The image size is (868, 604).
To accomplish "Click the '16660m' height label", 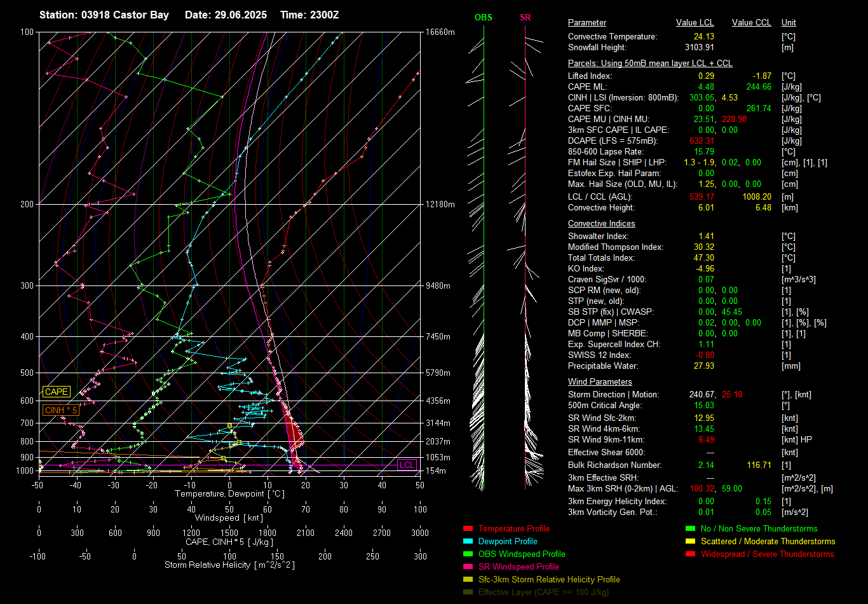I will click(440, 32).
